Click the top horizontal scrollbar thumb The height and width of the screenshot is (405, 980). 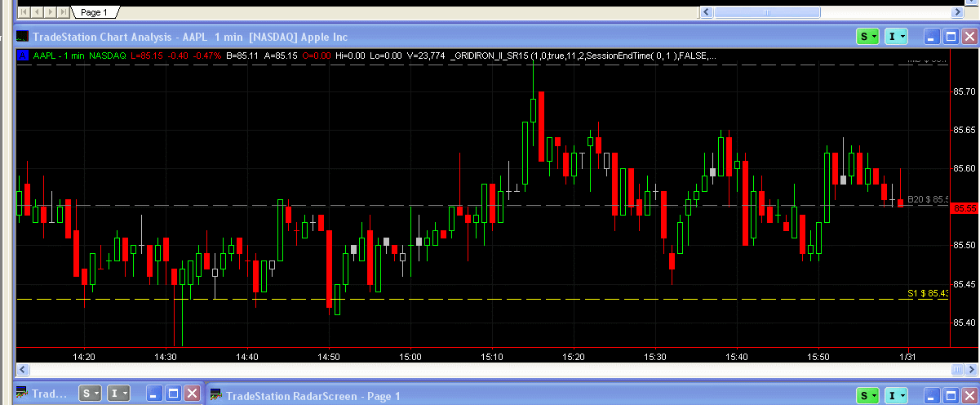pos(768,12)
